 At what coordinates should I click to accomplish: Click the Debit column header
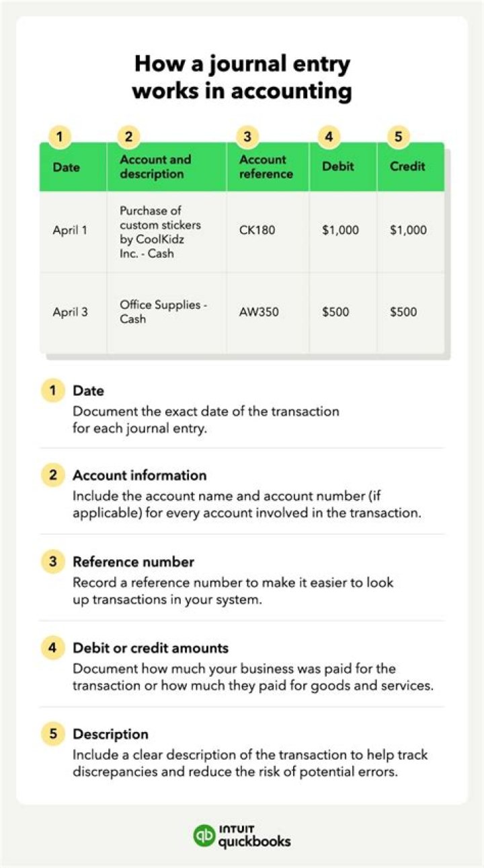tap(337, 167)
